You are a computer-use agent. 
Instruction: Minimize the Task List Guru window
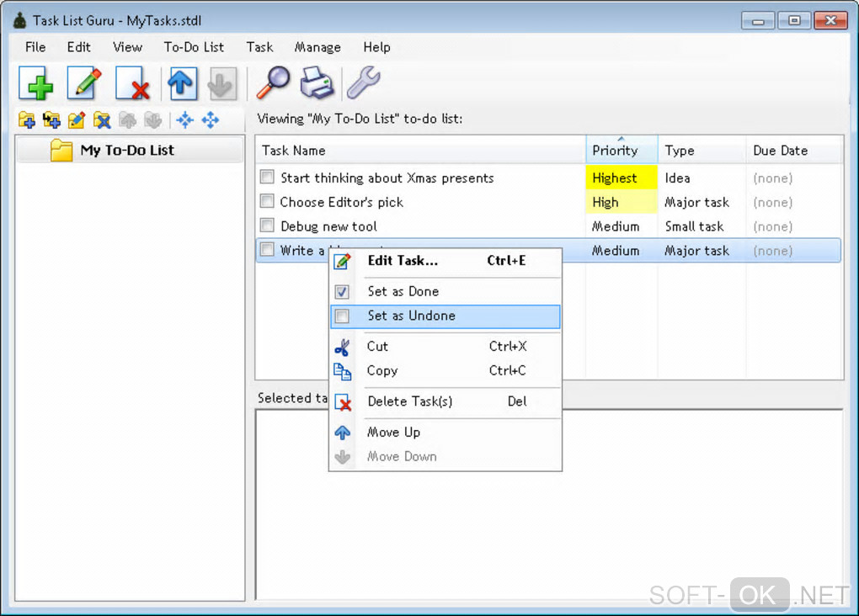(758, 21)
